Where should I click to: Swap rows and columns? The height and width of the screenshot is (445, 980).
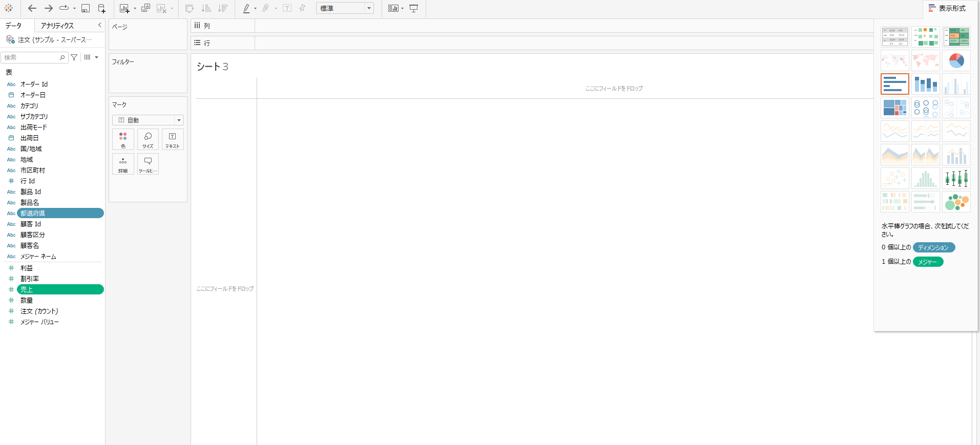pos(190,8)
